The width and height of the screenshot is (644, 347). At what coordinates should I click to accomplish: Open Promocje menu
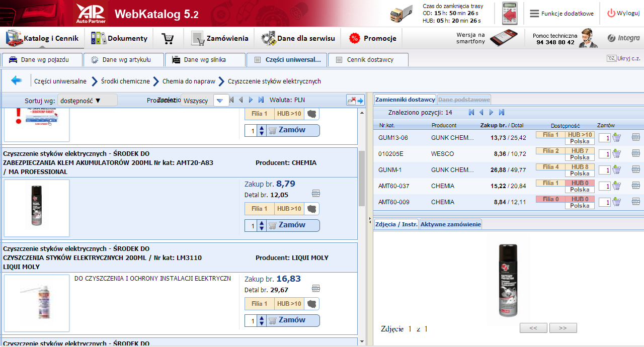point(372,38)
